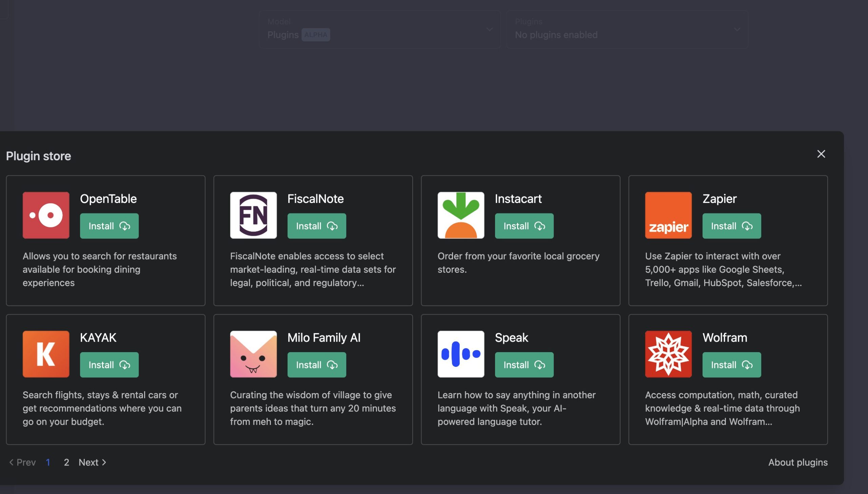Click the KAYAK plugin logo
This screenshot has width=868, height=494.
tap(46, 354)
